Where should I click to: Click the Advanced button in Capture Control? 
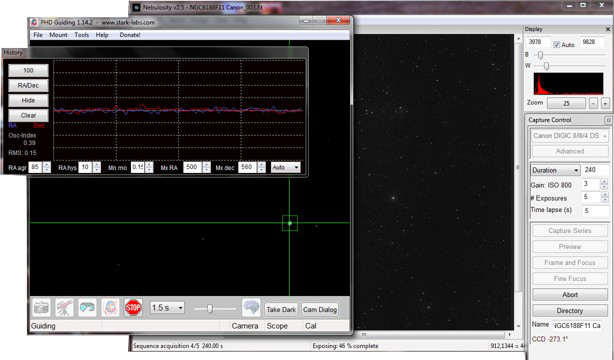(570, 151)
